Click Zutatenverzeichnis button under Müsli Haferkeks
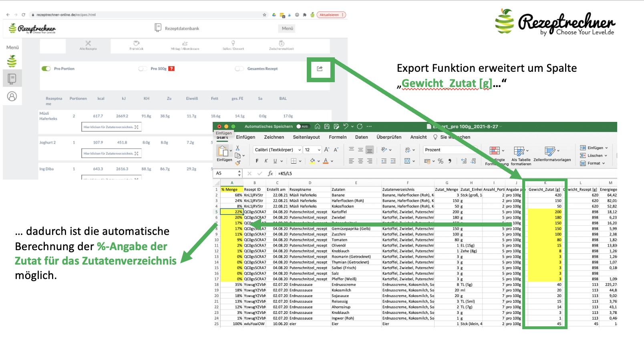The width and height of the screenshot is (644, 356). [x=111, y=127]
